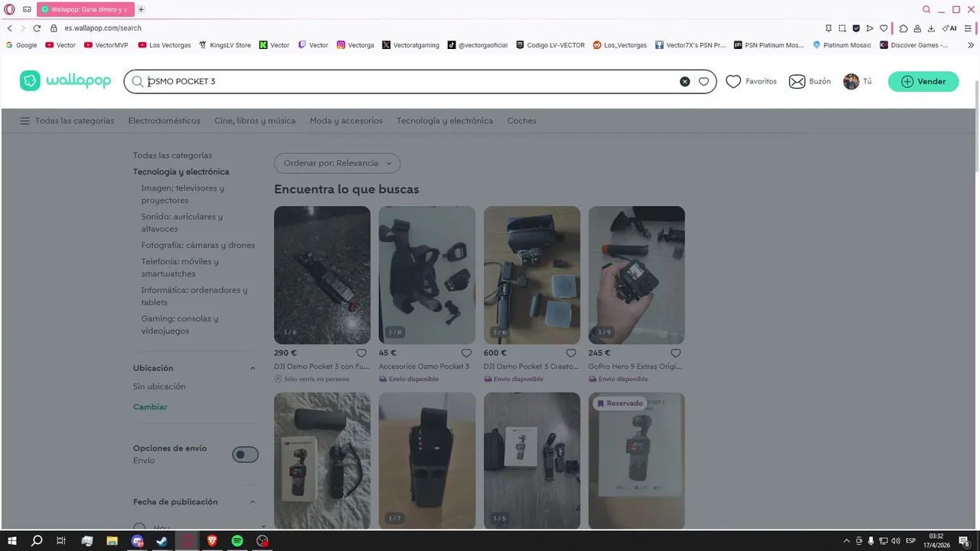Favorite the 45 € Accesorios Osmo Pocket listing
This screenshot has width=980, height=551.
pos(466,353)
